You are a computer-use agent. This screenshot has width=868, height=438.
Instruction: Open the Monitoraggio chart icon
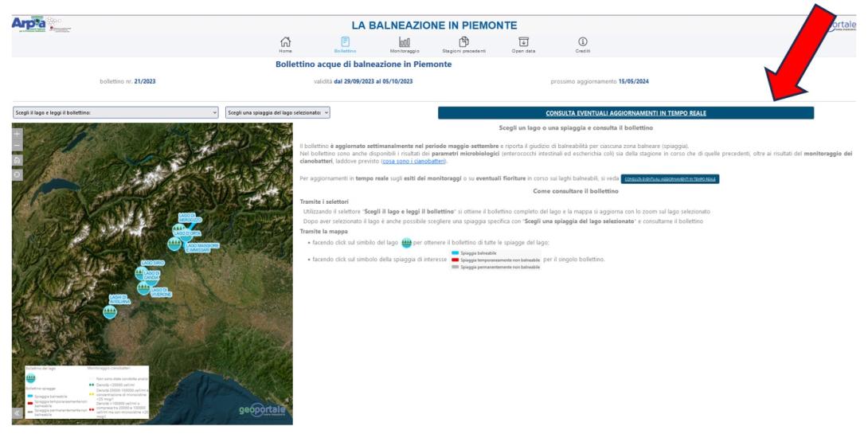coord(405,42)
